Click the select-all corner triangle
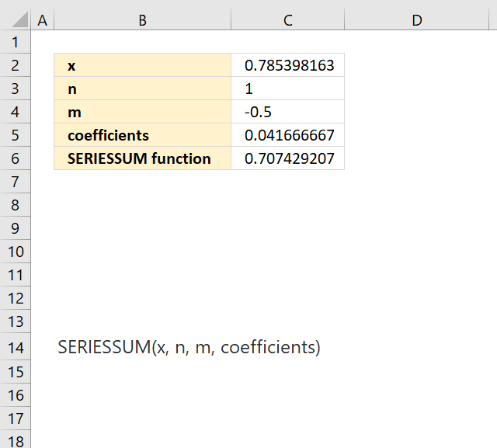This screenshot has height=448, width=497. pyautogui.click(x=19, y=19)
